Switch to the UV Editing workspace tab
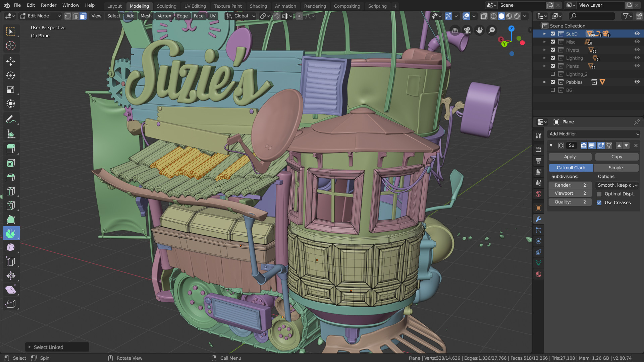 195,6
